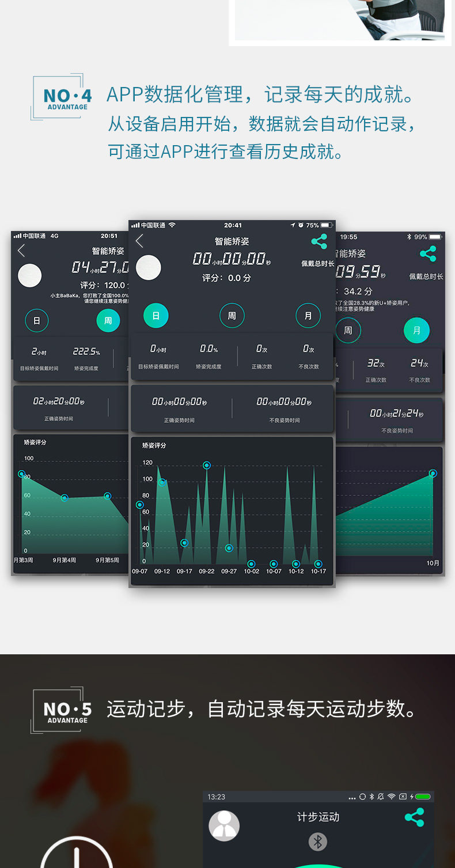Click 矫姿完成度 on center phone
This screenshot has height=868, width=455.
coord(208,367)
